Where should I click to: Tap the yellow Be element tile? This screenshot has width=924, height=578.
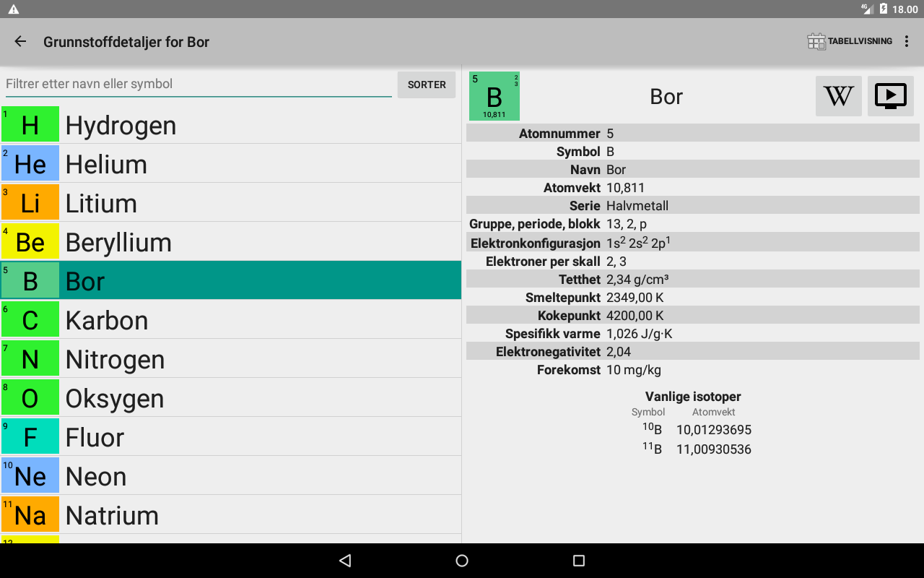coord(30,241)
